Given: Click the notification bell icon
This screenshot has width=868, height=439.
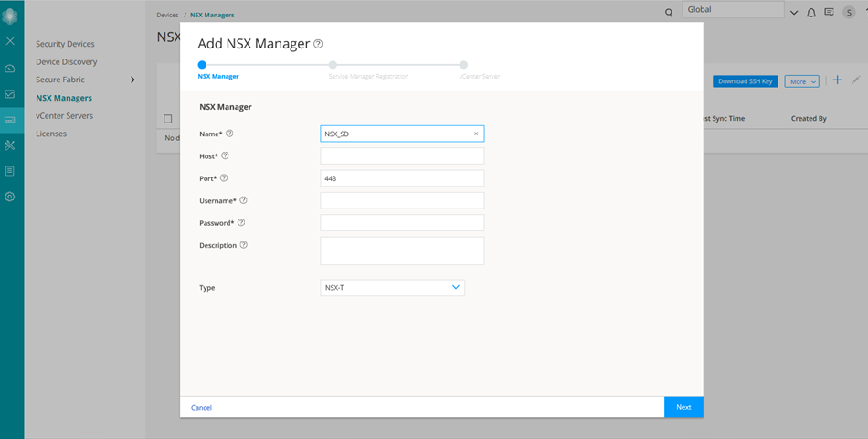Looking at the screenshot, I should (x=810, y=13).
